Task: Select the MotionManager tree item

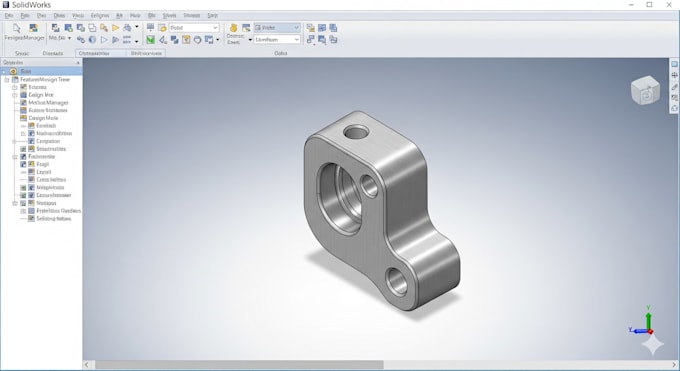Action: (48, 103)
